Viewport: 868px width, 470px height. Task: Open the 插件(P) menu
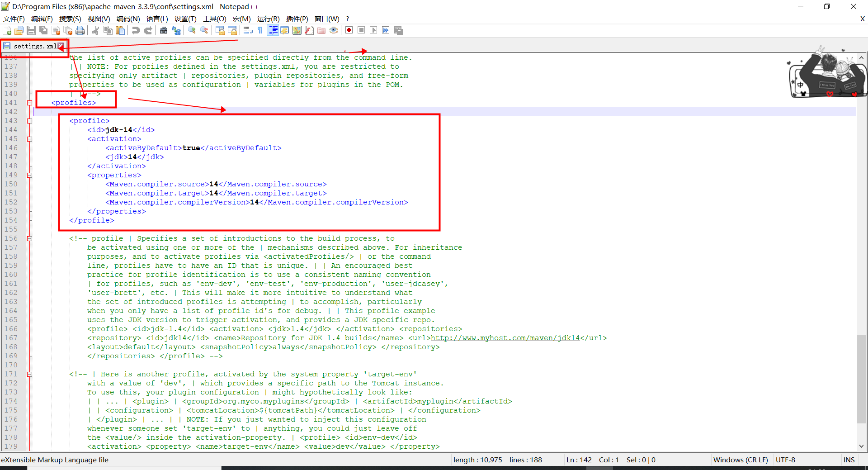click(x=297, y=19)
